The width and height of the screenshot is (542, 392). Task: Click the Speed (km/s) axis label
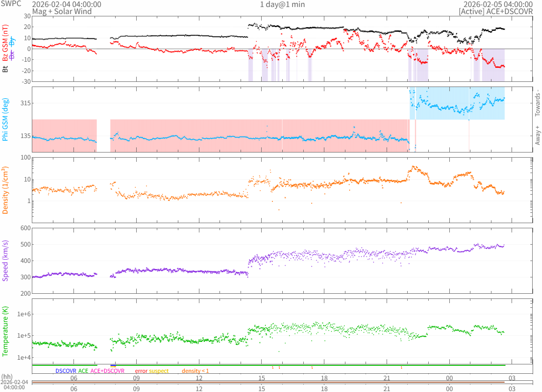(5, 261)
